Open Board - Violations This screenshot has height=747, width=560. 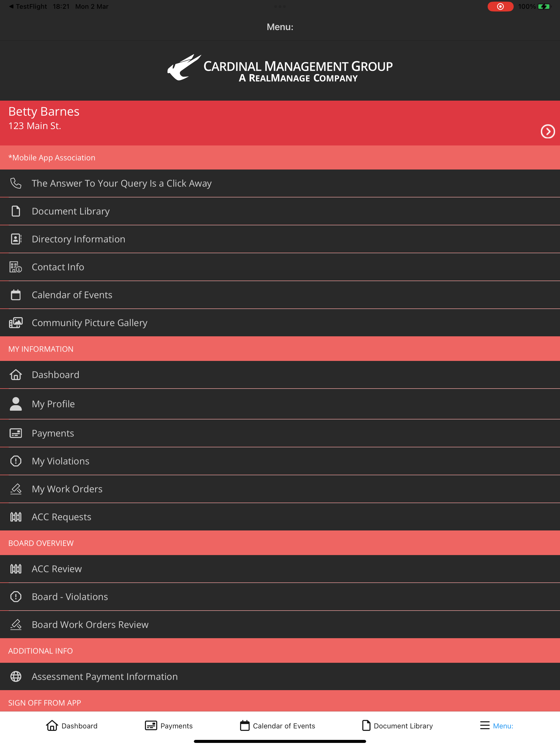coord(280,597)
